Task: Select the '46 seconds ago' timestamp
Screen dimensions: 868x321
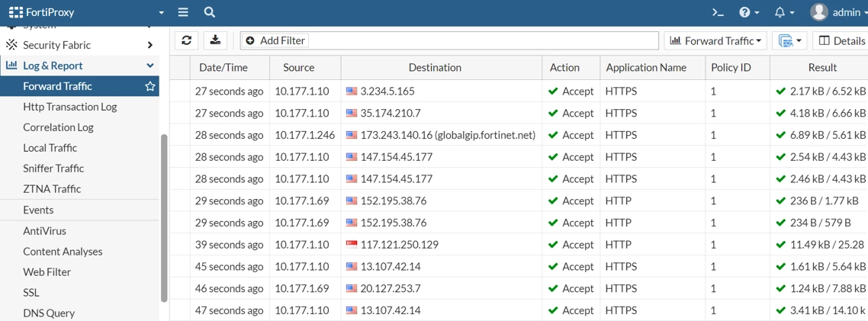Action: click(229, 288)
